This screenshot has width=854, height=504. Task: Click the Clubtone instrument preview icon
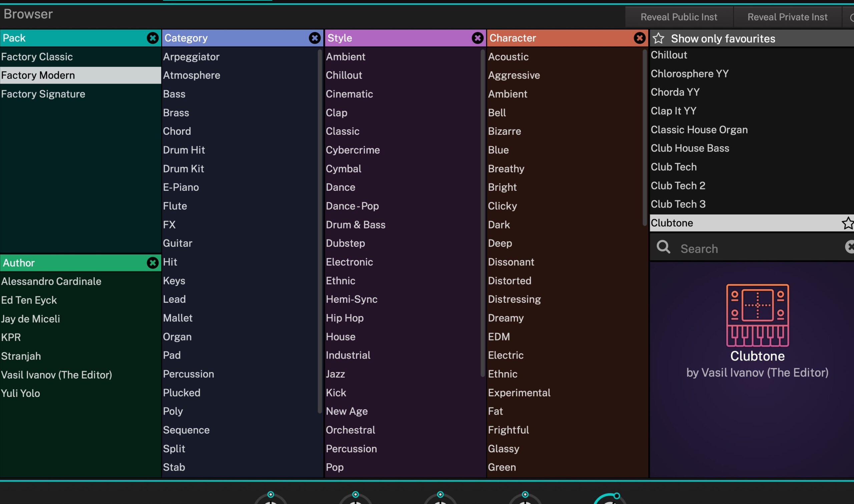(757, 316)
